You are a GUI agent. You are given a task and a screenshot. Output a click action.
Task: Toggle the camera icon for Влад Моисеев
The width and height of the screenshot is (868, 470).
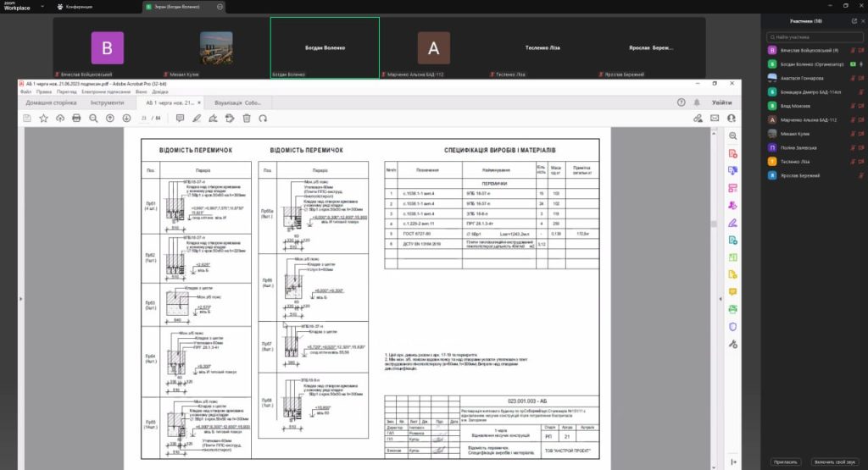860,106
